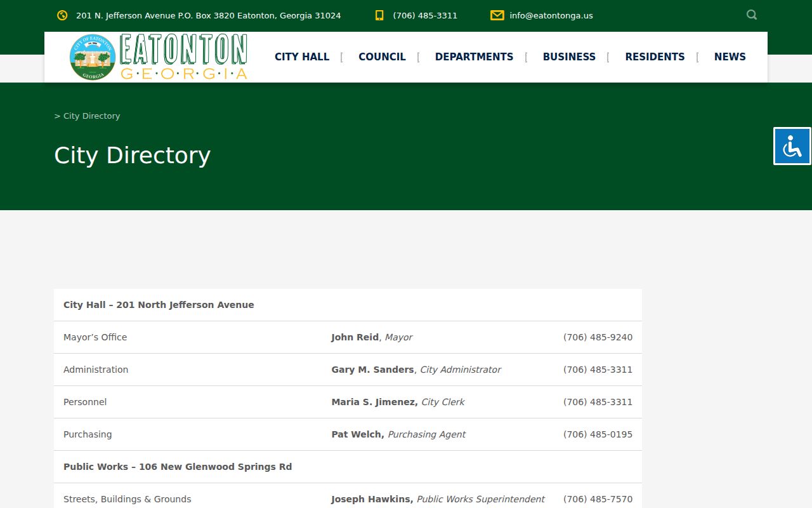Click the header phone number (706) 485-3311
812x508 pixels.
[x=425, y=15]
